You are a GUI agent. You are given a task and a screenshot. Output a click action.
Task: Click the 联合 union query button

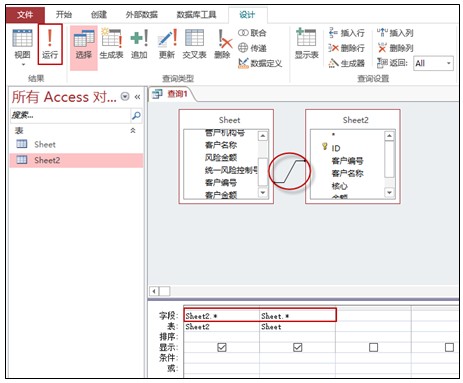point(252,33)
